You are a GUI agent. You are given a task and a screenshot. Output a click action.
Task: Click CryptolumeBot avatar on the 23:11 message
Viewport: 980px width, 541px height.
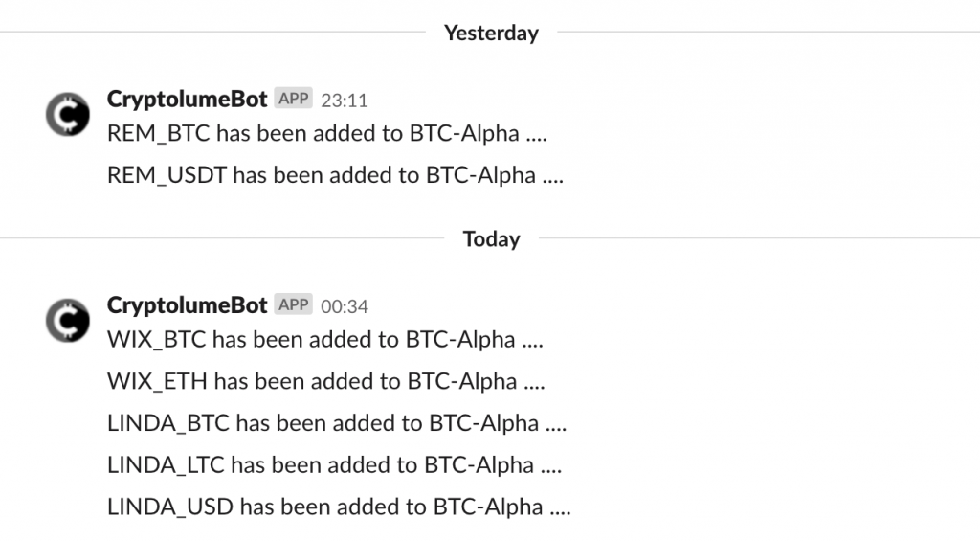68,115
